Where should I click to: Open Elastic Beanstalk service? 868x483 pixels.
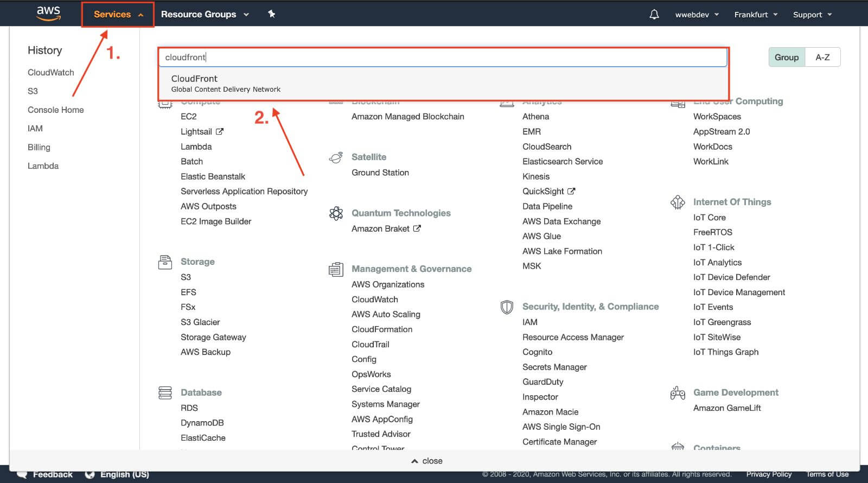click(x=213, y=176)
